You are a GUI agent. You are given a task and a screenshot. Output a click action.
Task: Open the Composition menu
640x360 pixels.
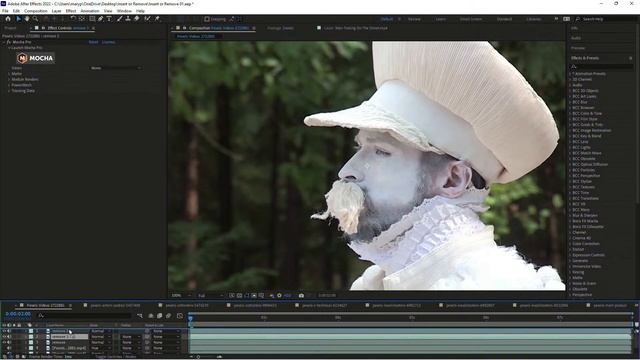(36, 11)
